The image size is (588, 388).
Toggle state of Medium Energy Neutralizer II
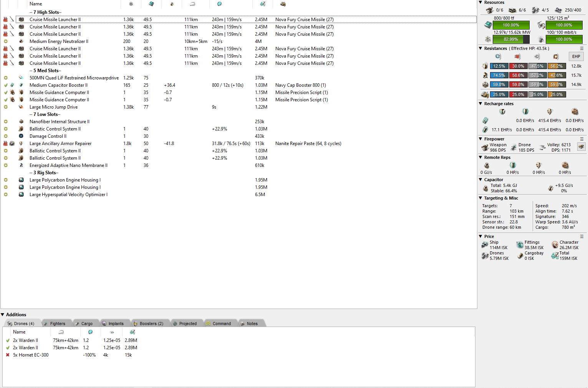click(x=6, y=41)
